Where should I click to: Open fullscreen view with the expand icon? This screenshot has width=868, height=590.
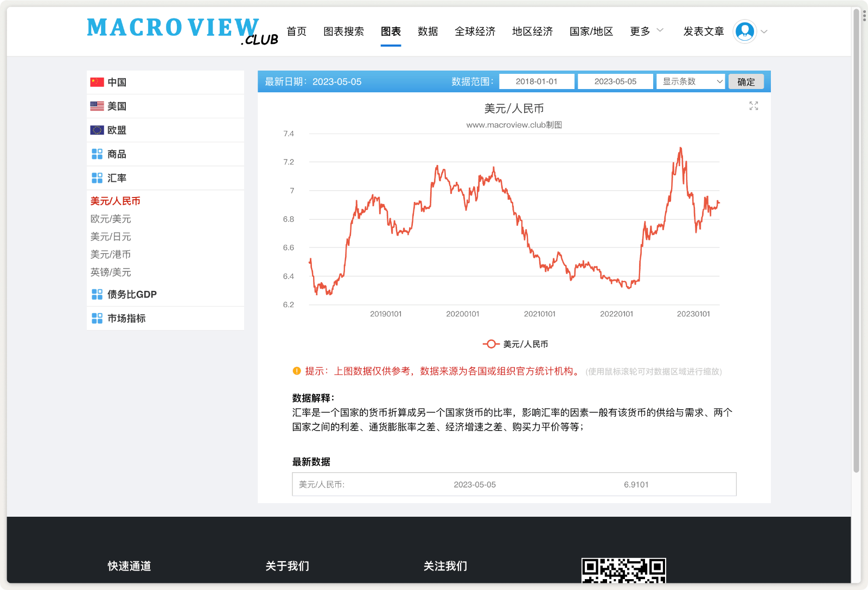pyautogui.click(x=754, y=106)
